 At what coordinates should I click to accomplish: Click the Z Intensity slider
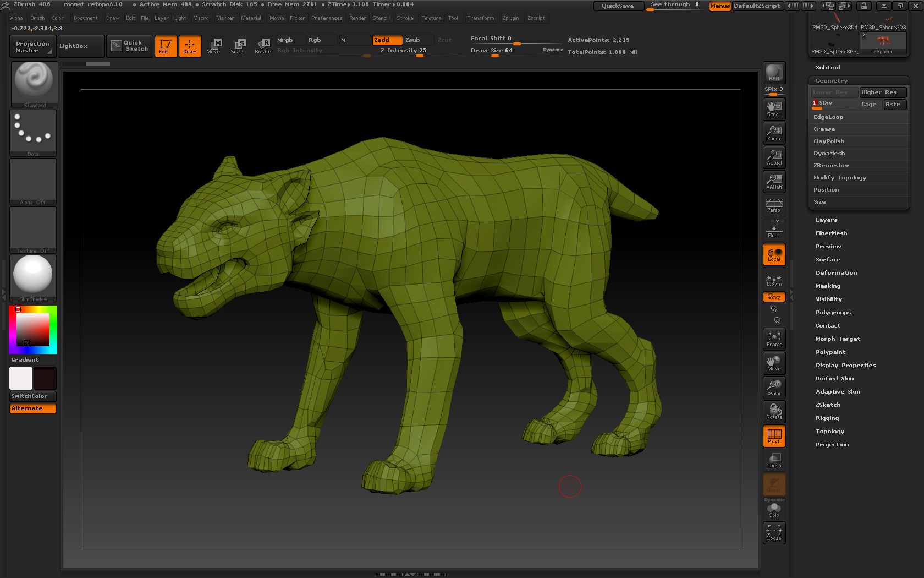pyautogui.click(x=419, y=51)
